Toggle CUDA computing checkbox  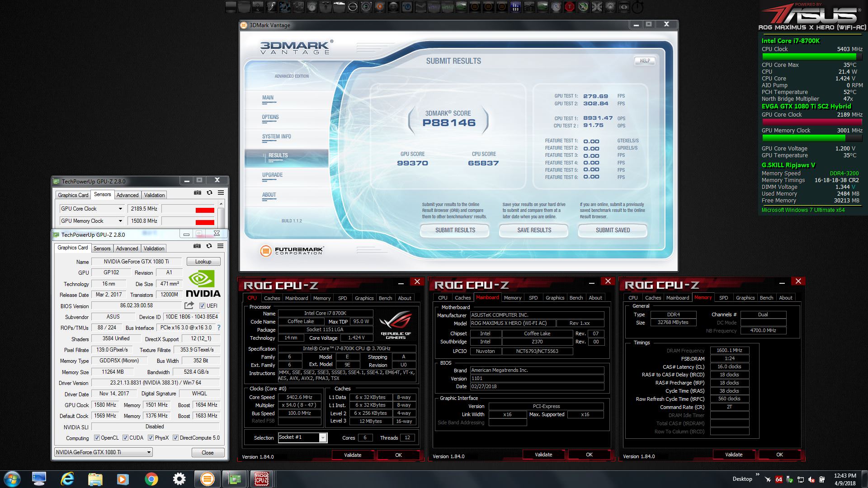(125, 438)
